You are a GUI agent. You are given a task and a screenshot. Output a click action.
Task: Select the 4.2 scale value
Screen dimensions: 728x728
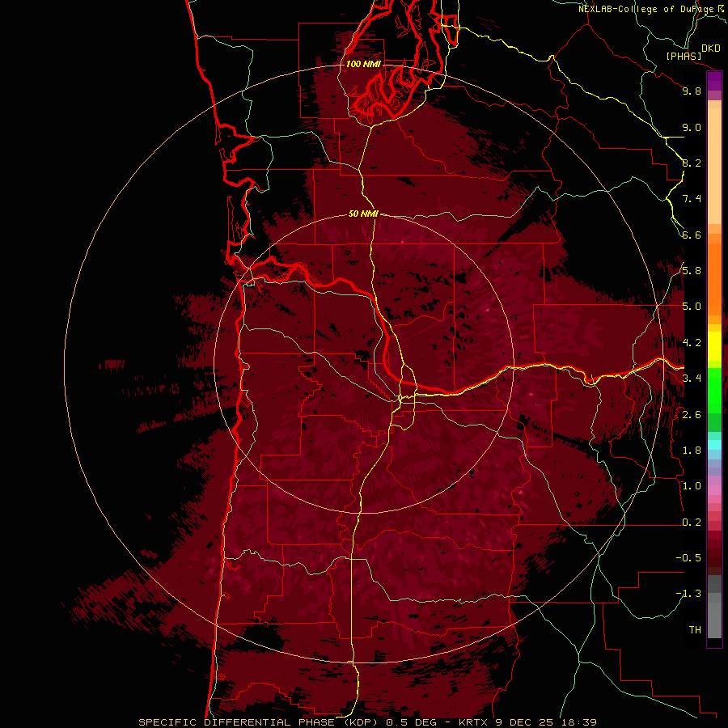point(692,343)
